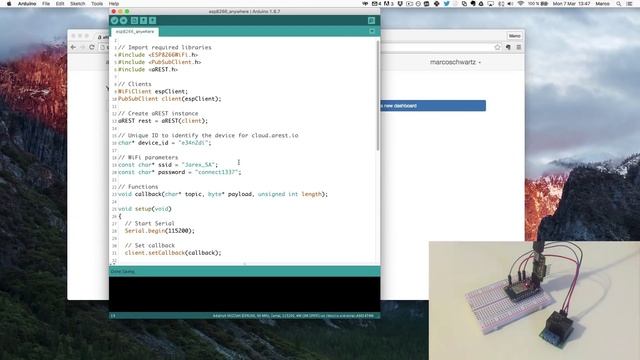Image resolution: width=640 pixels, height=360 pixels.
Task: Click the new dashboard blue button
Action: [433, 106]
